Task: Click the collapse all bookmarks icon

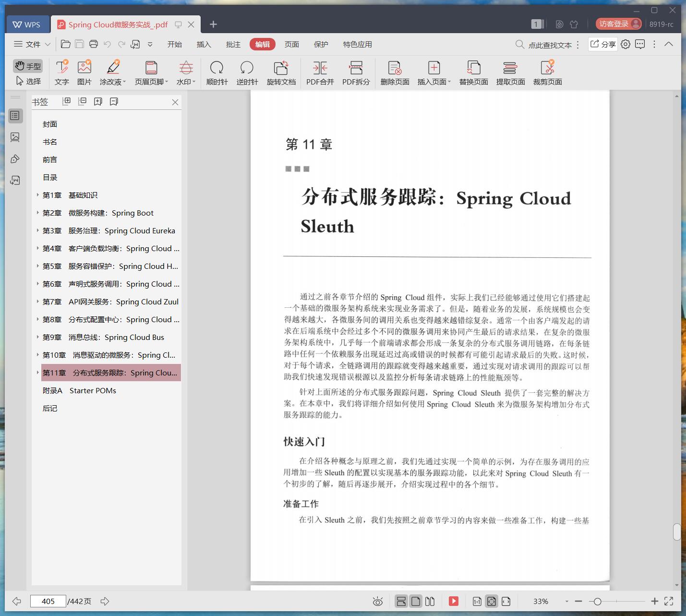Action: click(x=83, y=101)
